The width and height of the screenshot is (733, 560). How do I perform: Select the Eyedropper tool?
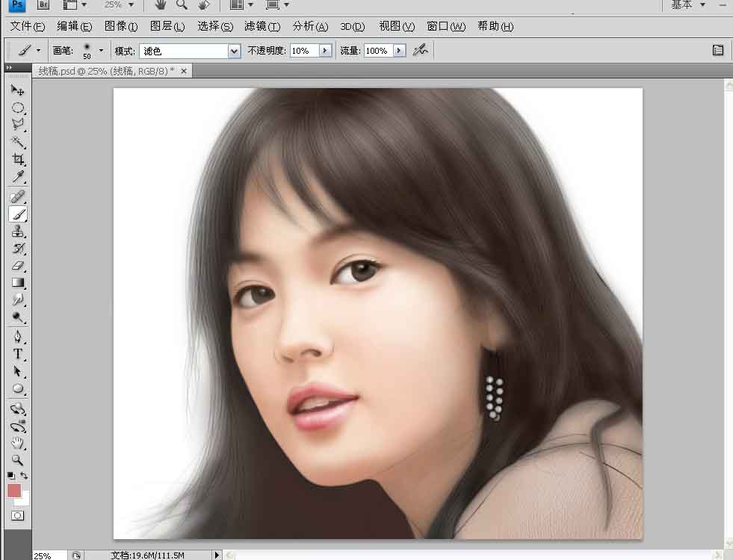[x=18, y=176]
